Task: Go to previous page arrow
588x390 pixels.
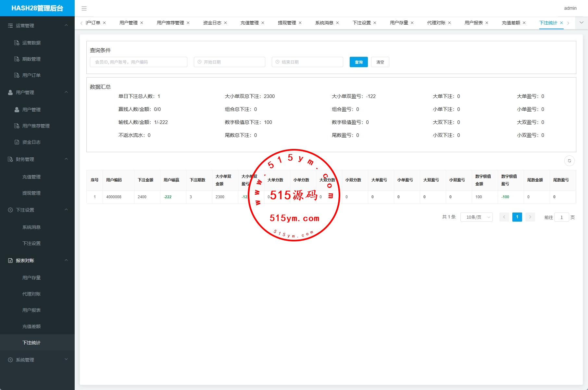Action: click(504, 217)
